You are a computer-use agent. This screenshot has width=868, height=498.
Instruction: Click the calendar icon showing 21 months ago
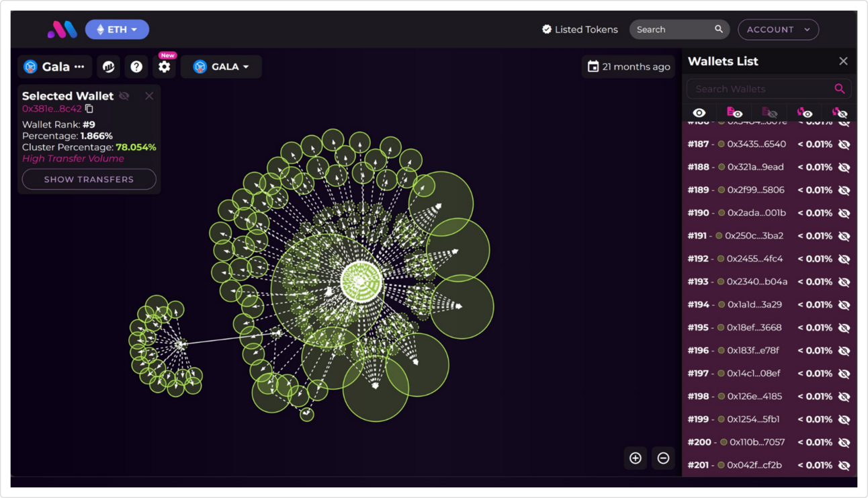(594, 66)
